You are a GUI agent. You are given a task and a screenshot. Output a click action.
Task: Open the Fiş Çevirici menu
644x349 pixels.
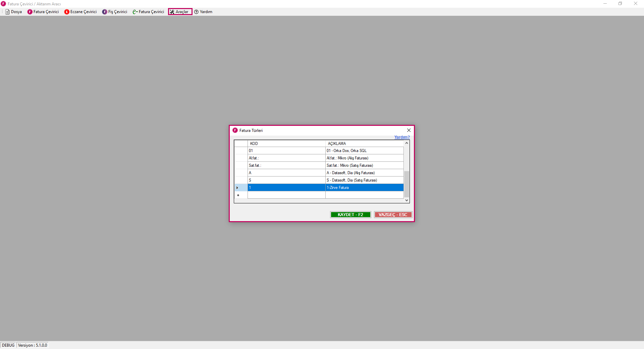[x=115, y=12]
